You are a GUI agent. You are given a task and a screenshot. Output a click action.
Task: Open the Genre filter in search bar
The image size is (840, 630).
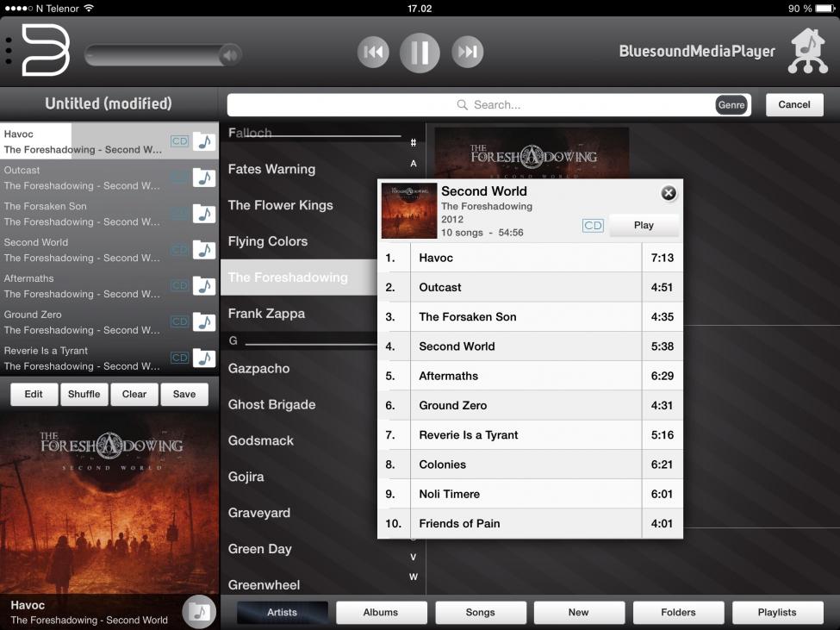coord(731,105)
